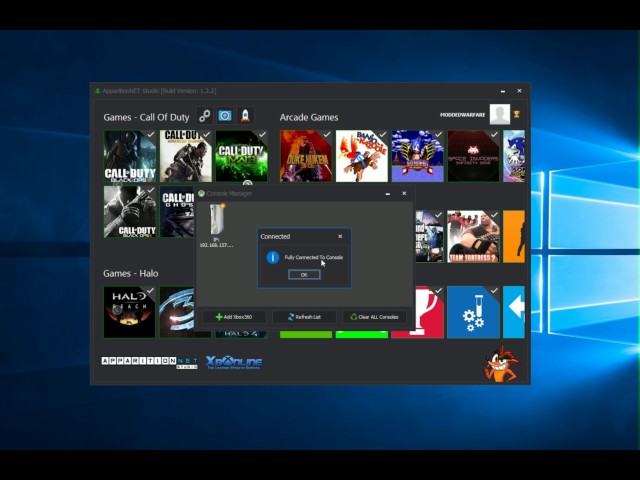Image resolution: width=640 pixels, height=480 pixels.
Task: Click 'Fully Connected To Console' message text
Action: pyautogui.click(x=313, y=257)
